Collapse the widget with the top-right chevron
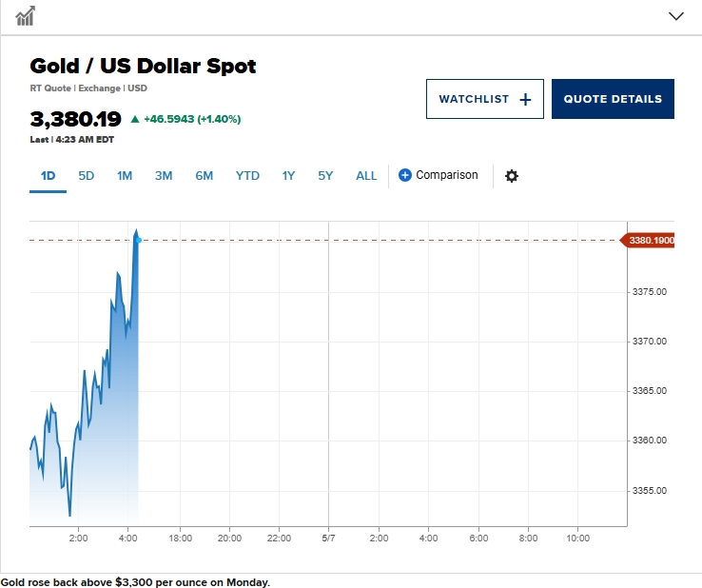Image resolution: width=702 pixels, height=588 pixels. coord(676,16)
